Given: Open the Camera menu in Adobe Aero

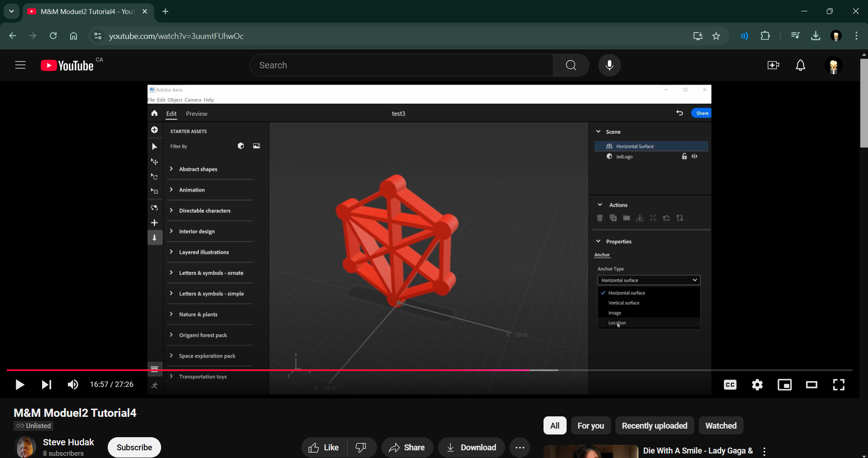Looking at the screenshot, I should 193,100.
